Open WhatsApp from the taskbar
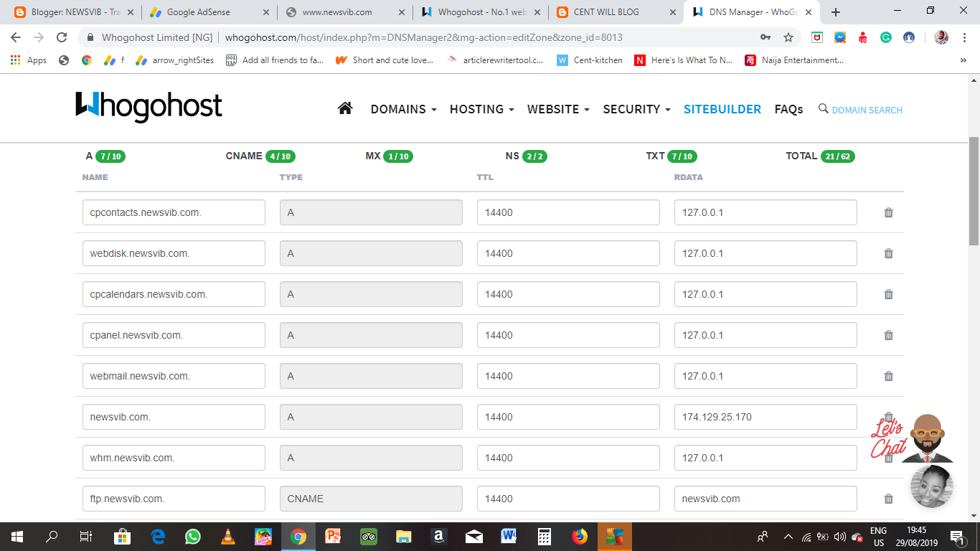The image size is (980, 551). tap(193, 536)
